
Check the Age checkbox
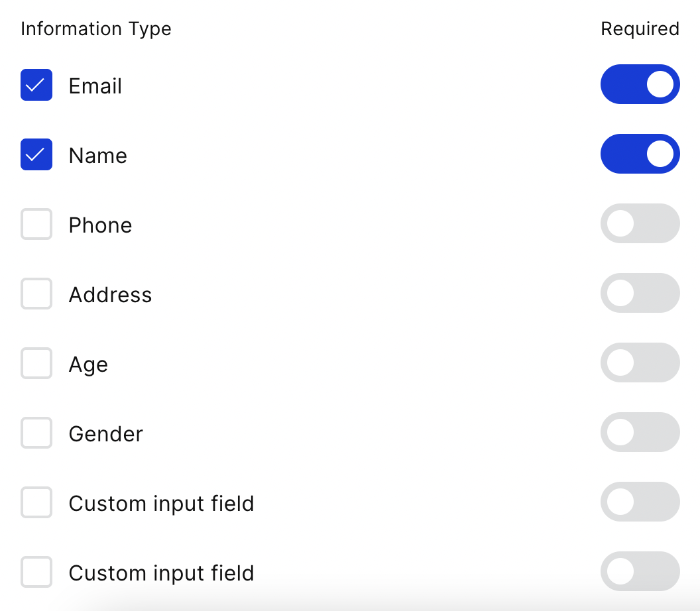point(36,363)
